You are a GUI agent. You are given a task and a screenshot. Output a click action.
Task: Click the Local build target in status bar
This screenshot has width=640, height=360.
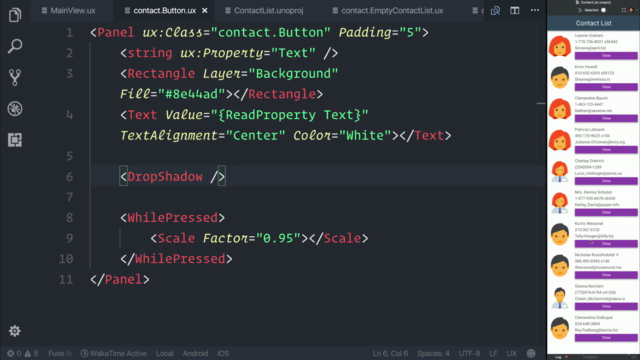(x=164, y=353)
